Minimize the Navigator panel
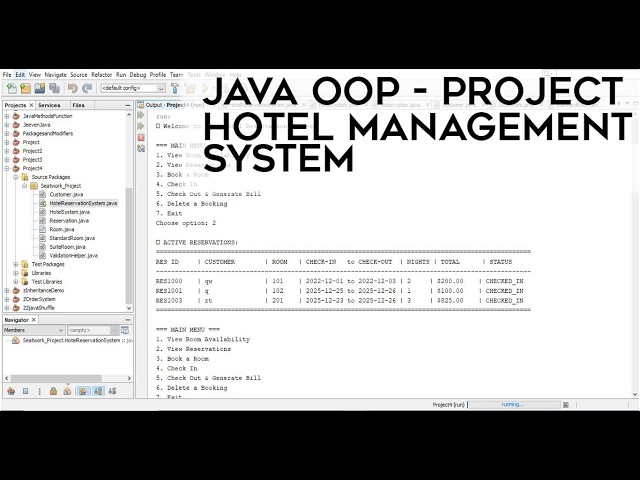 (x=128, y=320)
